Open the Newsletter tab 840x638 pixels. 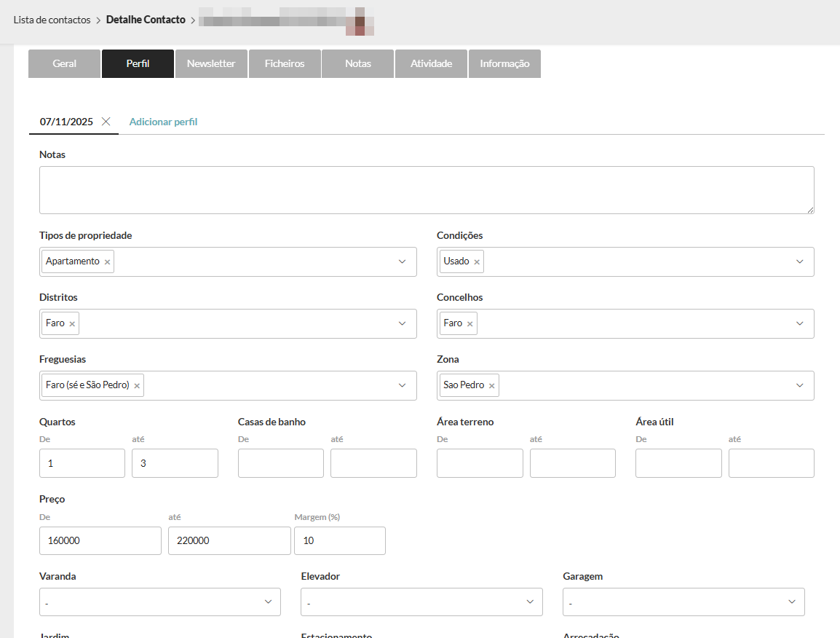coord(211,64)
